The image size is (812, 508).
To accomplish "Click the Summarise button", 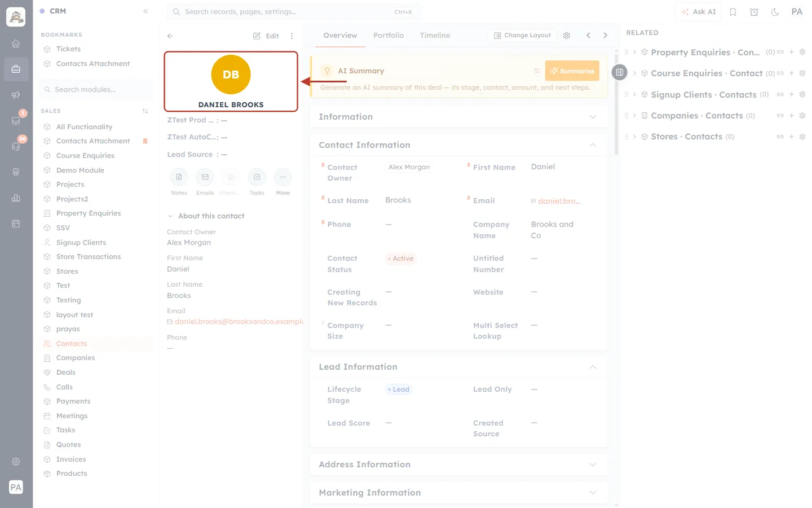I will [572, 71].
